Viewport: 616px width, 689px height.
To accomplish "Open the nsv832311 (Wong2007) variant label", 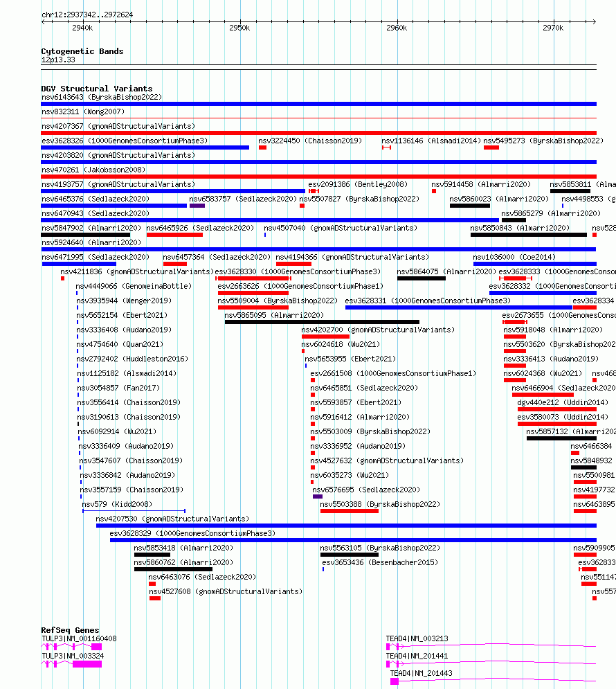I will 83,111.
